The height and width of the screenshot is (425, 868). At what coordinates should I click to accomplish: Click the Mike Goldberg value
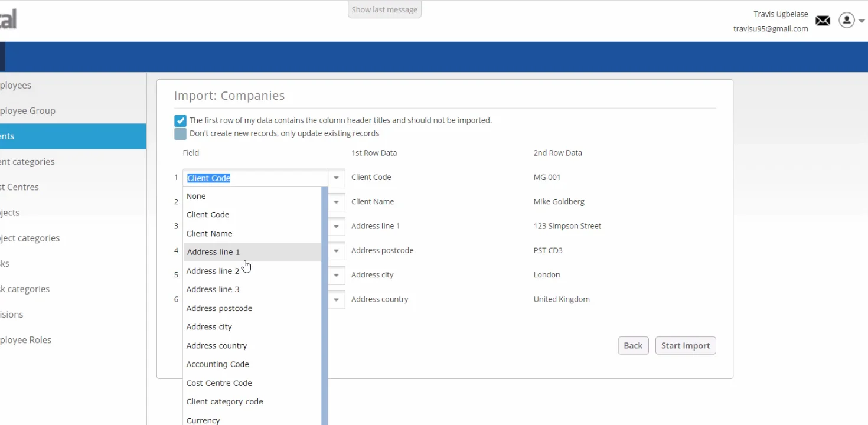pyautogui.click(x=559, y=202)
